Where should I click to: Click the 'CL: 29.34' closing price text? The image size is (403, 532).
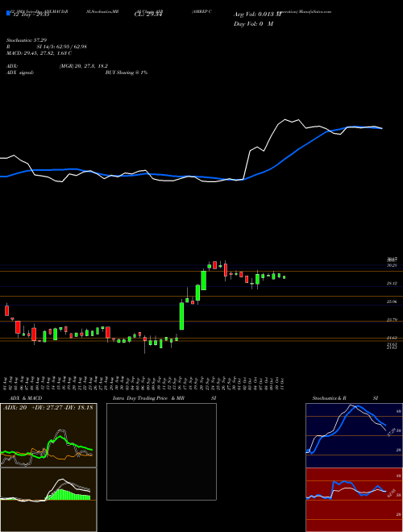pyautogui.click(x=148, y=15)
